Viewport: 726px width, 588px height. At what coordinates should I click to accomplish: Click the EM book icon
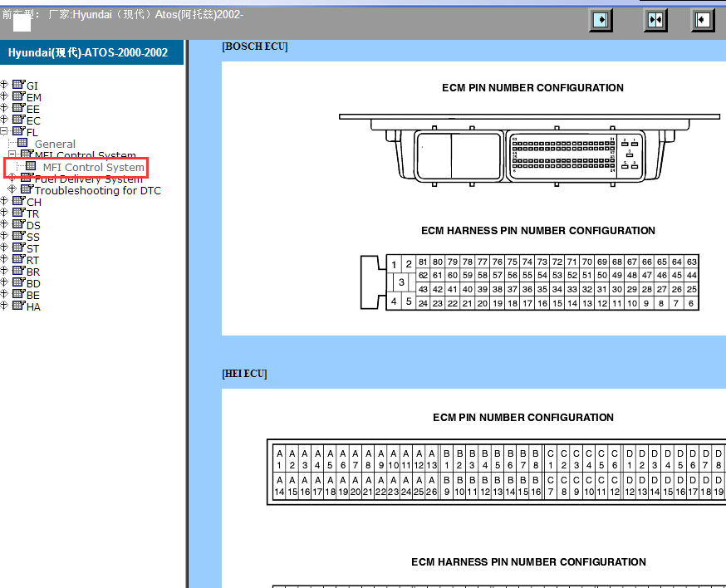pyautogui.click(x=18, y=96)
